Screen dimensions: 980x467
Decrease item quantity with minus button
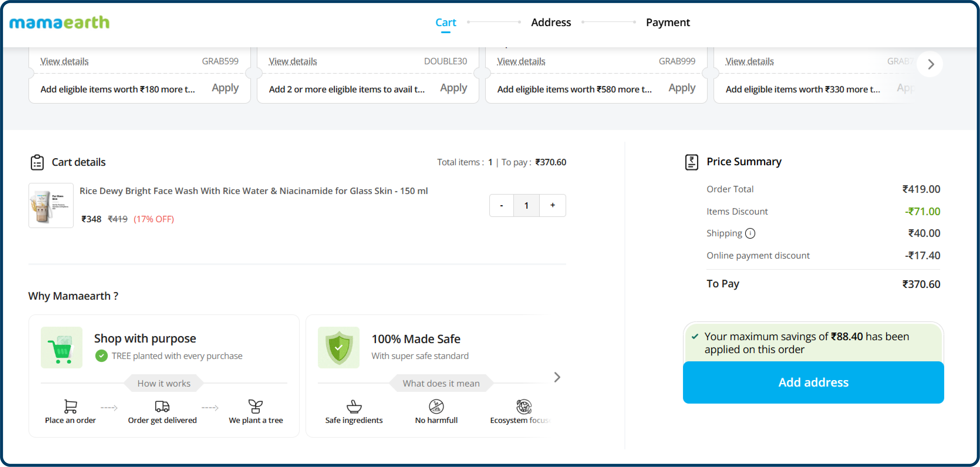[x=501, y=205]
